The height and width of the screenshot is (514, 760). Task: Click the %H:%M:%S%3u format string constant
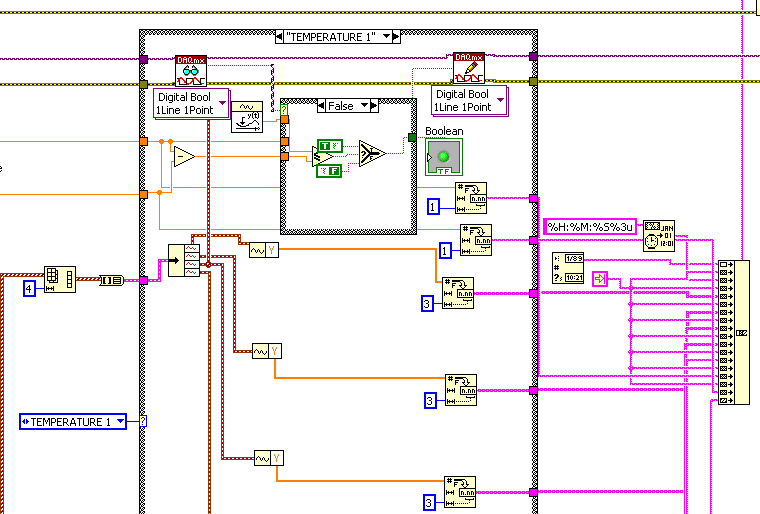pos(589,228)
